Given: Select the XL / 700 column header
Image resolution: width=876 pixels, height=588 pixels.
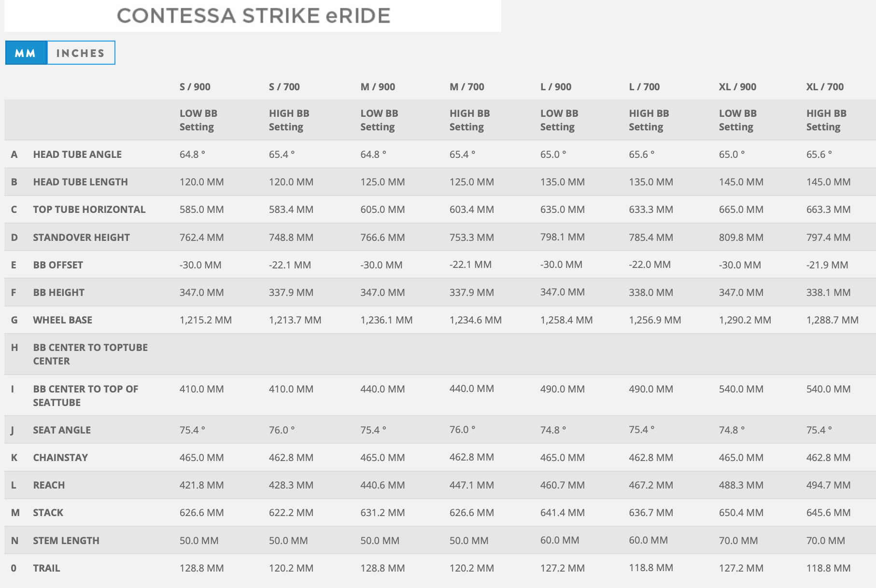Looking at the screenshot, I should pos(825,87).
